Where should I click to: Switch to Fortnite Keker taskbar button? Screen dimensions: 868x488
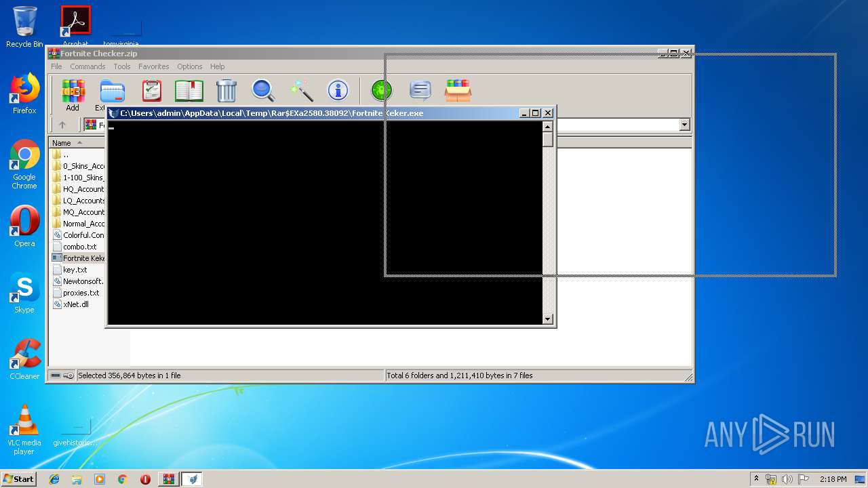(x=193, y=479)
